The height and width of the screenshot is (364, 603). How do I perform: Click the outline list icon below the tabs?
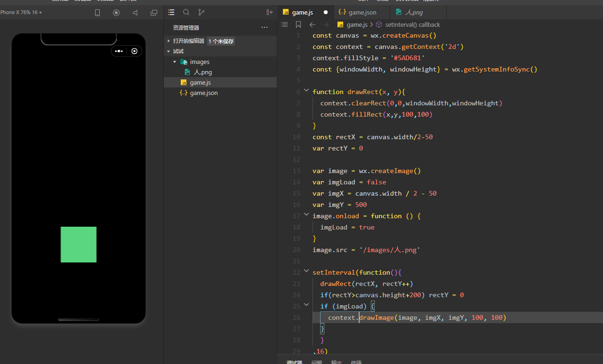[284, 24]
